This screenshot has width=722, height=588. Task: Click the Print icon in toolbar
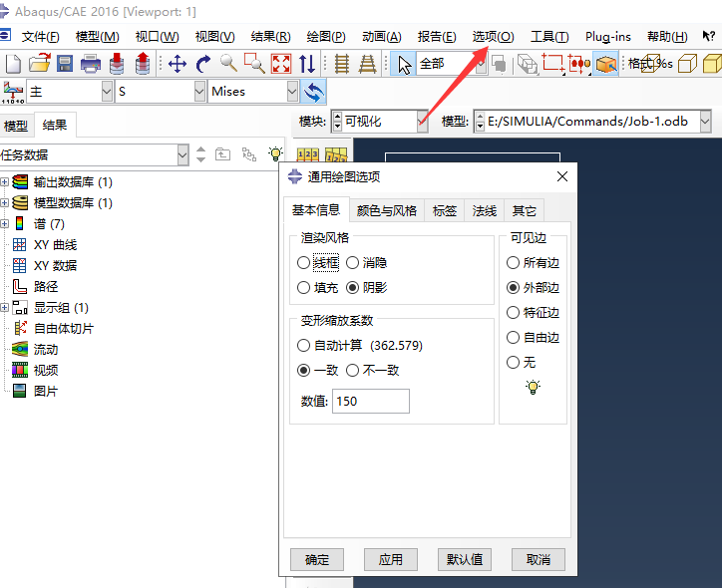[x=90, y=64]
